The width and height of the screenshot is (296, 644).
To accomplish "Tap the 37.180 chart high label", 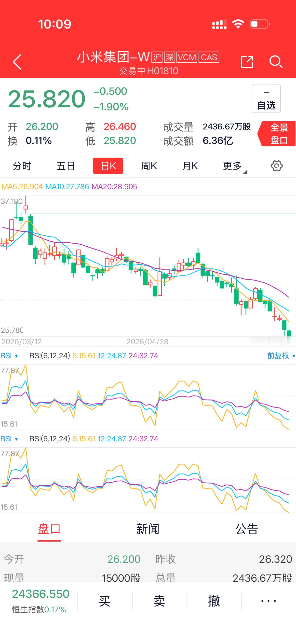I will [x=12, y=201].
